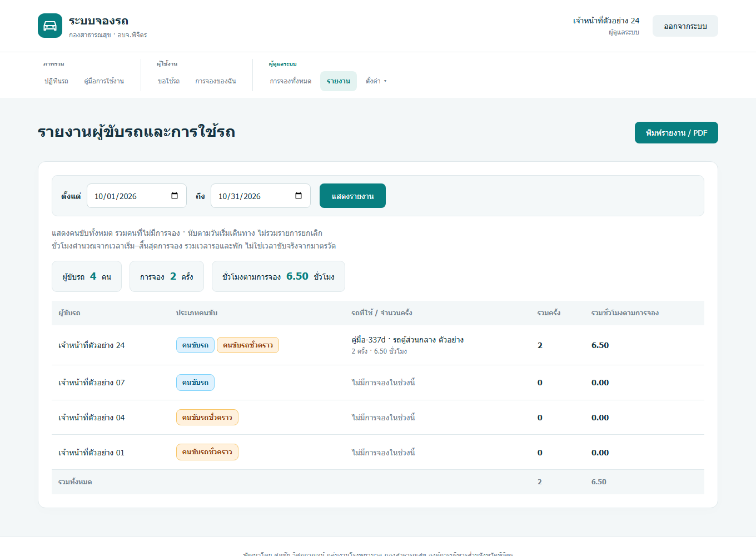Viewport: 756px width, 556px height.
Task: Select driver row เจ้าหน้าที่ตัวอย่าง 04
Action: (378, 418)
